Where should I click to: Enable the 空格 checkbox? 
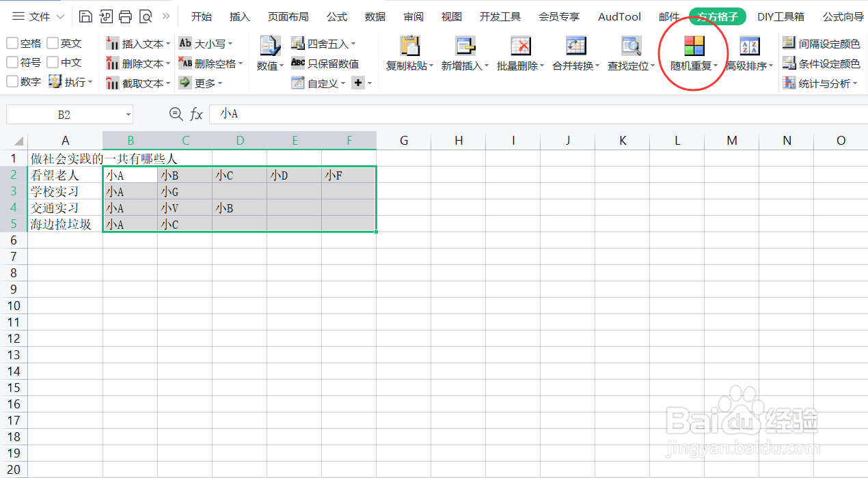(12, 44)
